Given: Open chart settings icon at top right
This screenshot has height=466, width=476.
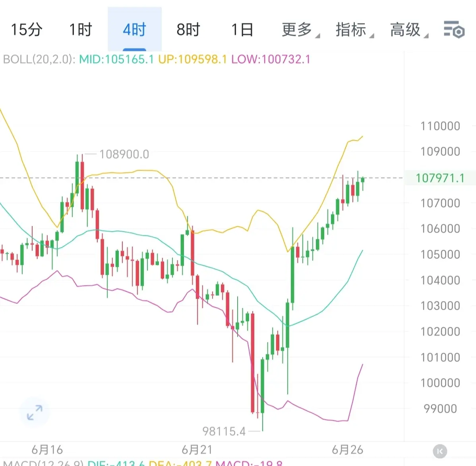Looking at the screenshot, I should pyautogui.click(x=454, y=29).
